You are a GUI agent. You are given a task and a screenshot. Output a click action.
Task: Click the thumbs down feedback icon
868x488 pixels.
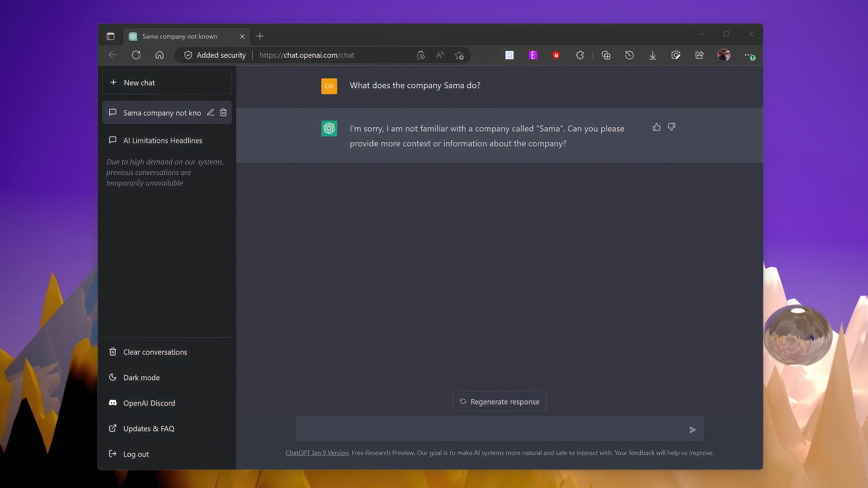click(x=671, y=127)
